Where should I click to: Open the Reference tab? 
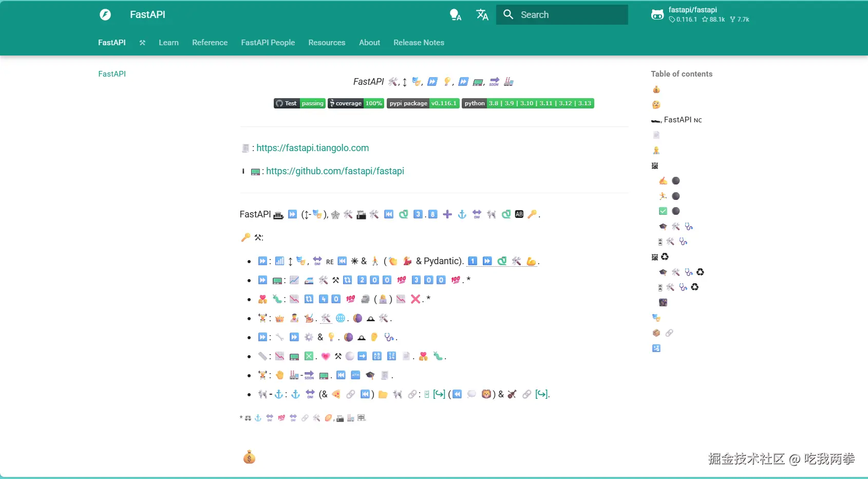[210, 43]
